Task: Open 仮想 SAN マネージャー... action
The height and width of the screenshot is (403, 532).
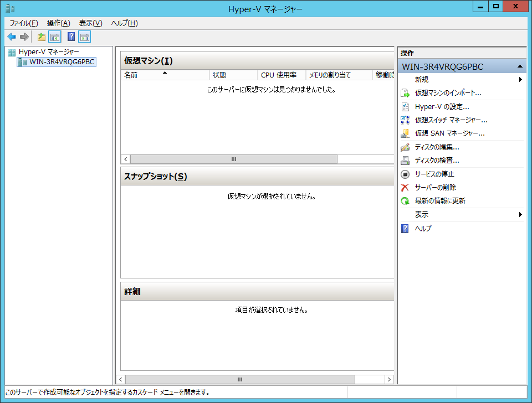Action: click(449, 133)
